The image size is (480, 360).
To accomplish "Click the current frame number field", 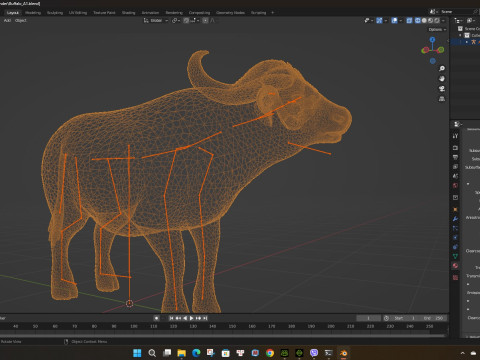I will 368,318.
